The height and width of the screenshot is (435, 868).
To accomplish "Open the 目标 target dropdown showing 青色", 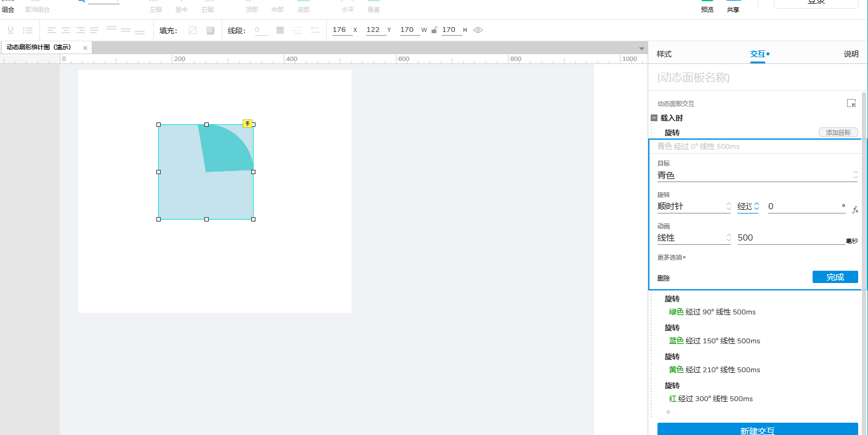I will click(757, 175).
